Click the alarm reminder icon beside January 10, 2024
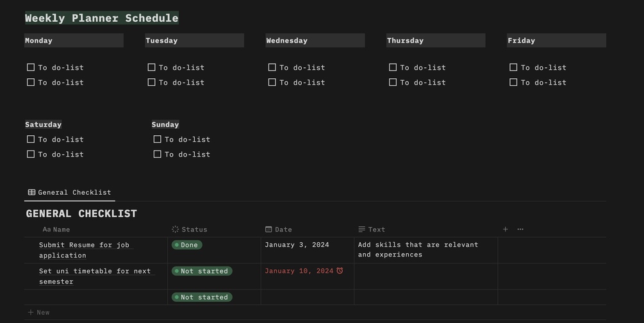 pyautogui.click(x=340, y=271)
